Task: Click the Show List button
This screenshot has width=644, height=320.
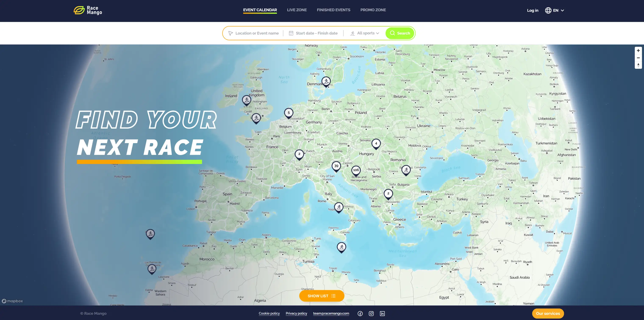Action: [322, 296]
